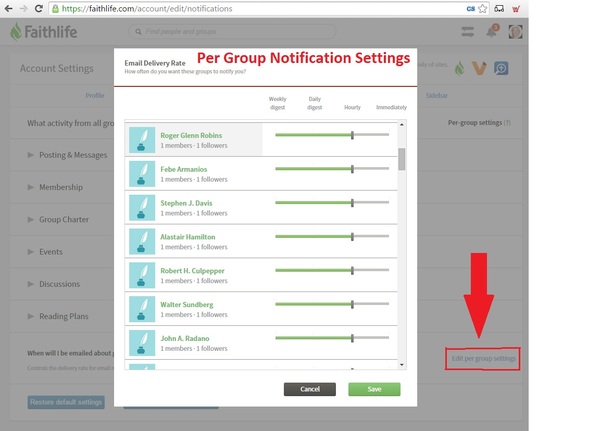
Task: Open Alastair Hamilton group link
Action: pos(188,237)
